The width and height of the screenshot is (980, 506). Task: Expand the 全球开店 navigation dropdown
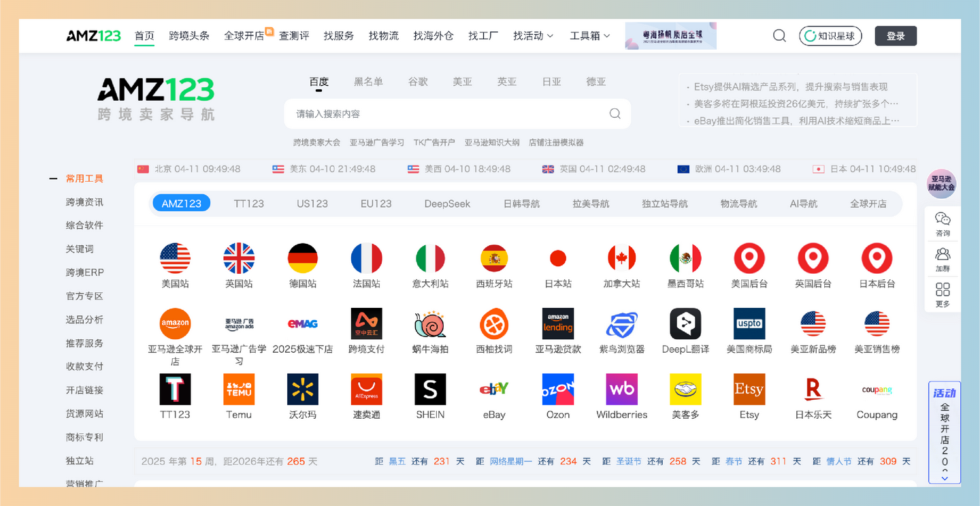coord(243,35)
